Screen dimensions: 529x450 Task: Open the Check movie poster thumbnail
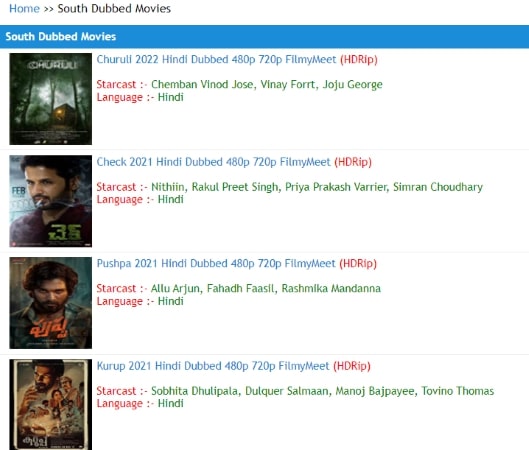pyautogui.click(x=51, y=201)
